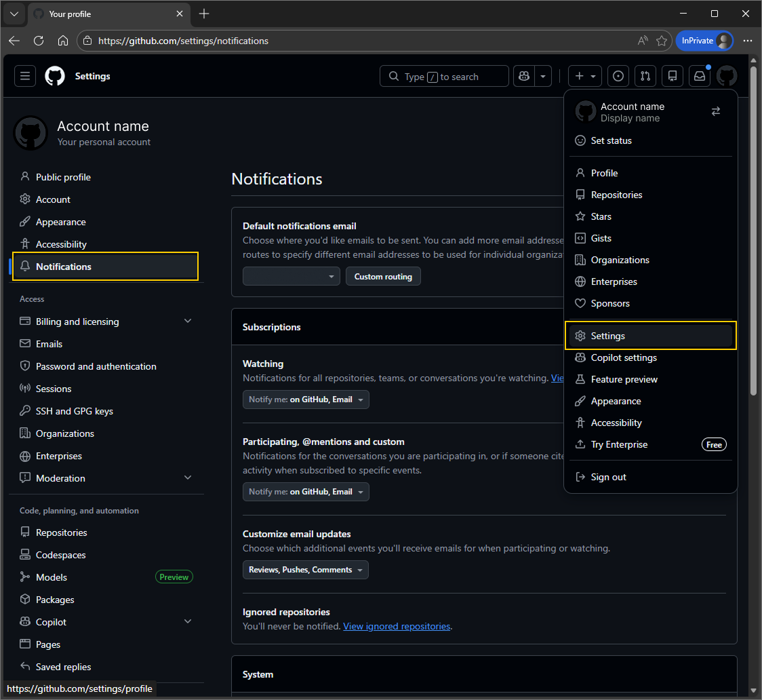This screenshot has height=700, width=762.
Task: Set status from the account menu
Action: pyautogui.click(x=611, y=140)
